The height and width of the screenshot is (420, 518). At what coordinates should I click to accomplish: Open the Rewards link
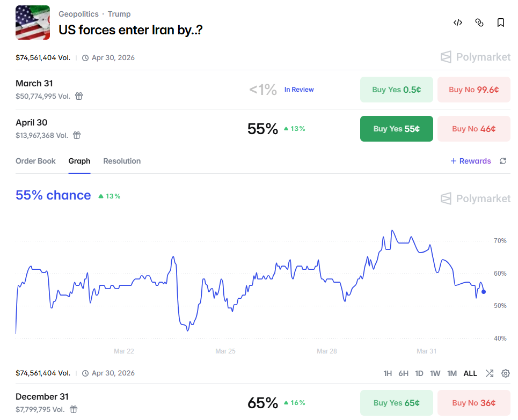click(x=471, y=161)
